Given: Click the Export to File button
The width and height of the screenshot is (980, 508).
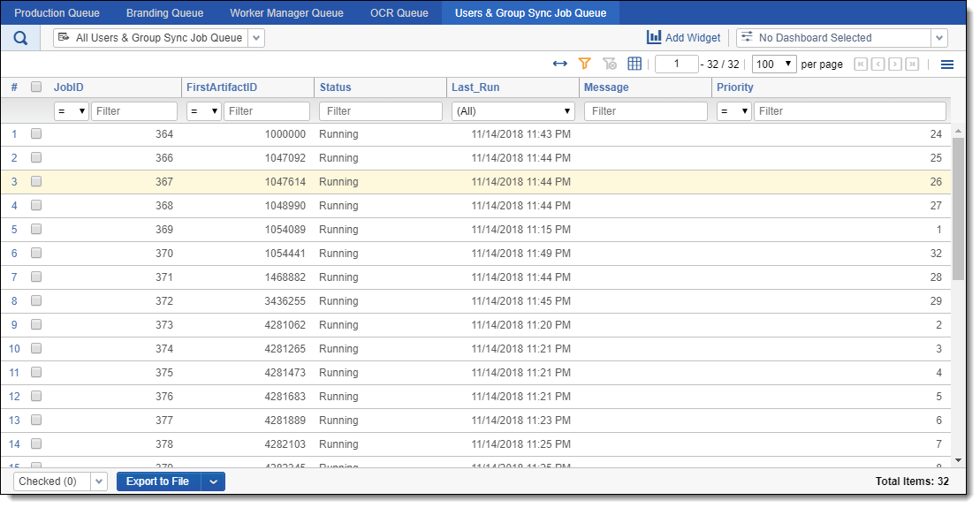Looking at the screenshot, I should [158, 481].
